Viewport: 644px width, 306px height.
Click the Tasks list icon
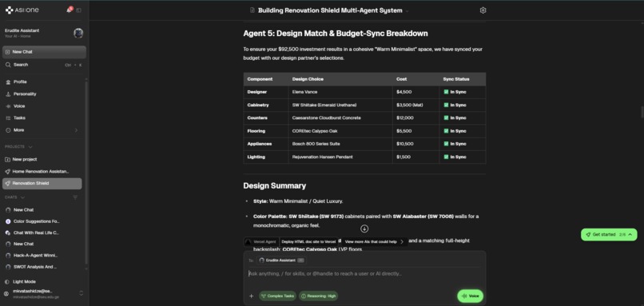click(x=8, y=118)
